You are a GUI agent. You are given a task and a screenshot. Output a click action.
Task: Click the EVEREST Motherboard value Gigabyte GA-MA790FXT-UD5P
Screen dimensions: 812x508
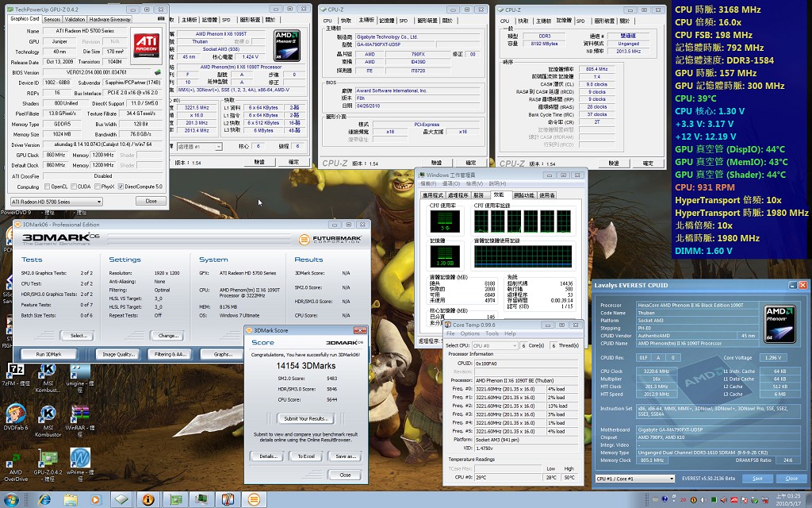pyautogui.click(x=718, y=429)
